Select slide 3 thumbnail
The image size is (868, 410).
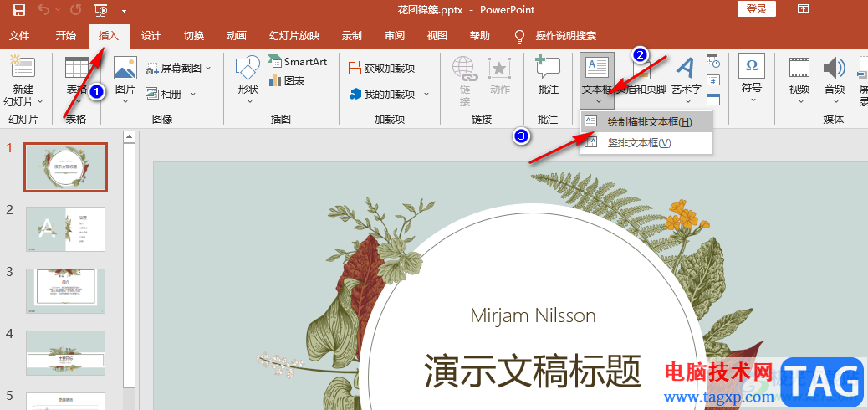coord(65,291)
